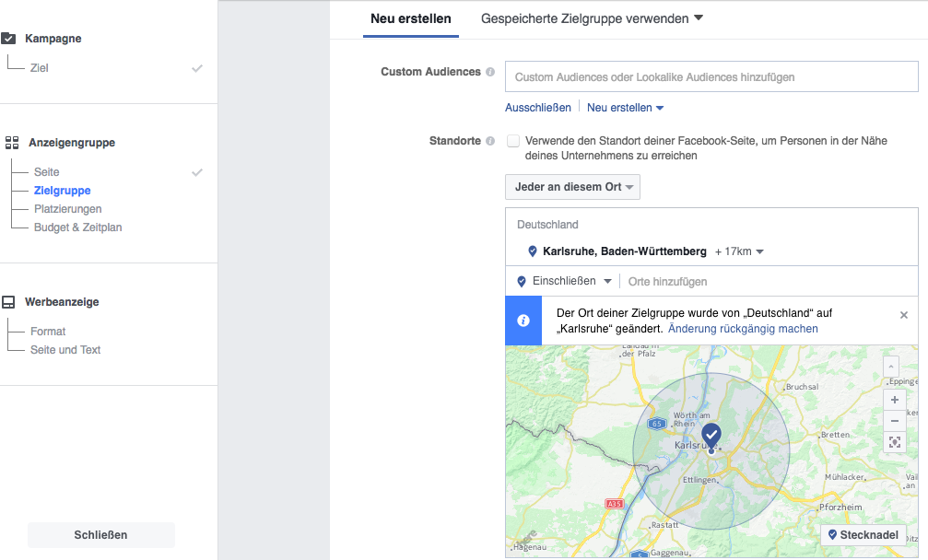
Task: Click the A35 road marker on the map
Action: point(614,504)
